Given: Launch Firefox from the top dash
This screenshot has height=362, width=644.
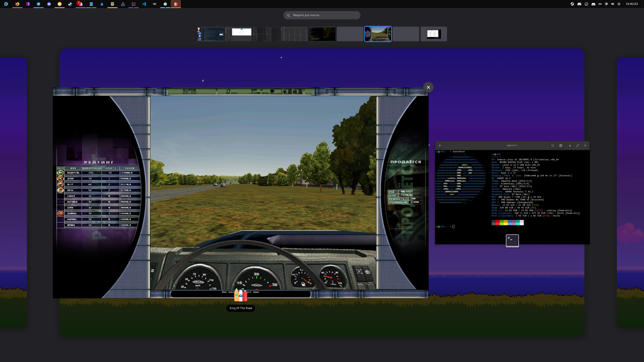Looking at the screenshot, I should coord(17,4).
